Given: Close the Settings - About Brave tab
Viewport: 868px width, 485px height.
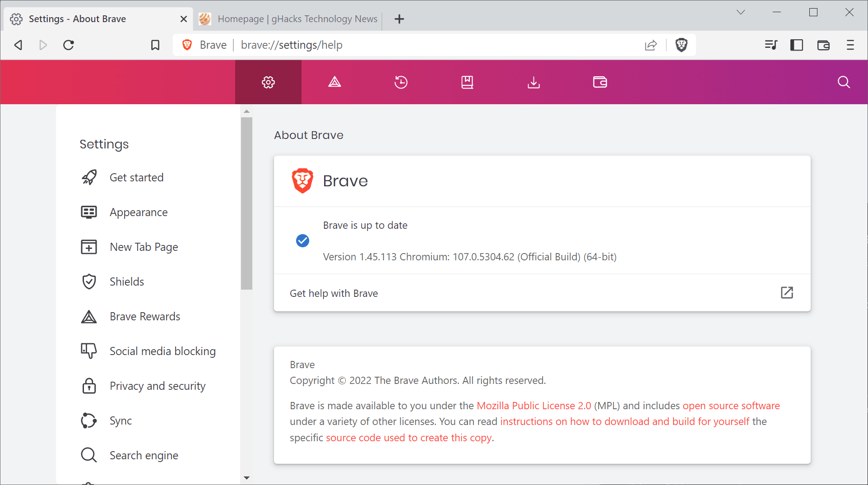Looking at the screenshot, I should (x=183, y=19).
